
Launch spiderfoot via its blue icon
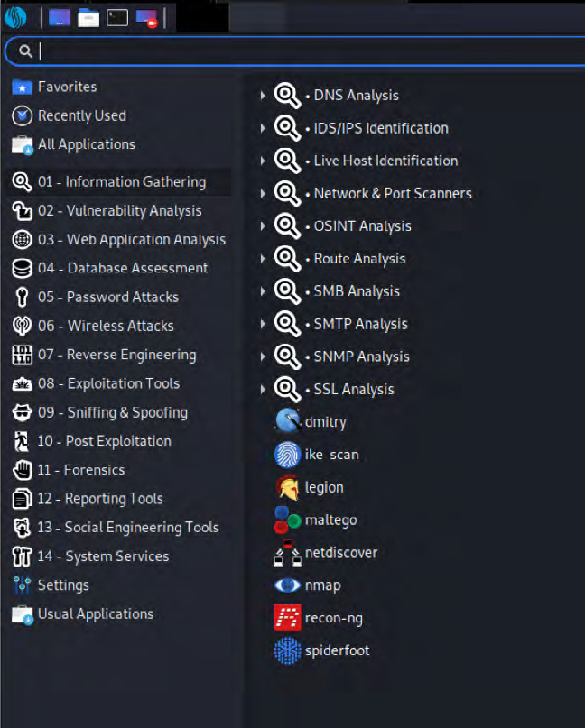coord(287,650)
